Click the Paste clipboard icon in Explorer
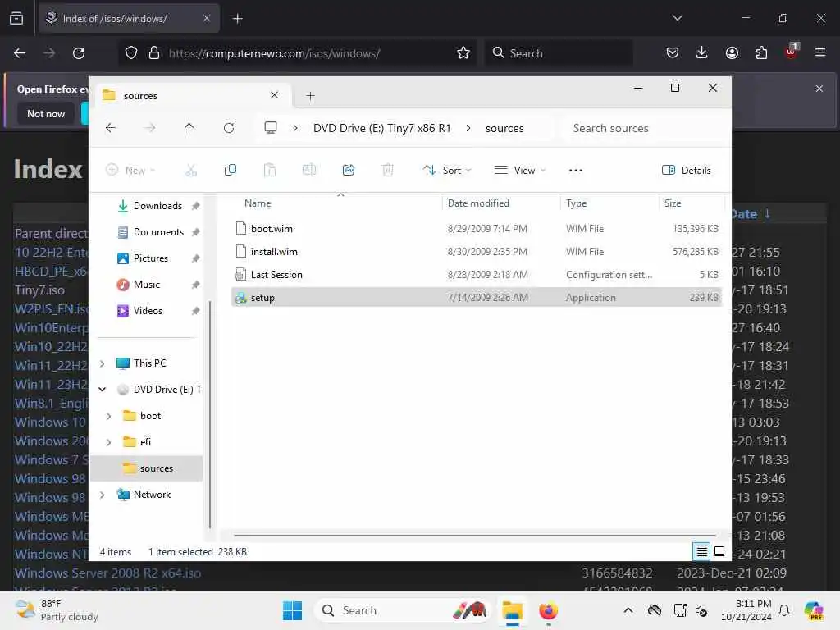This screenshot has width=840, height=630. [x=269, y=171]
